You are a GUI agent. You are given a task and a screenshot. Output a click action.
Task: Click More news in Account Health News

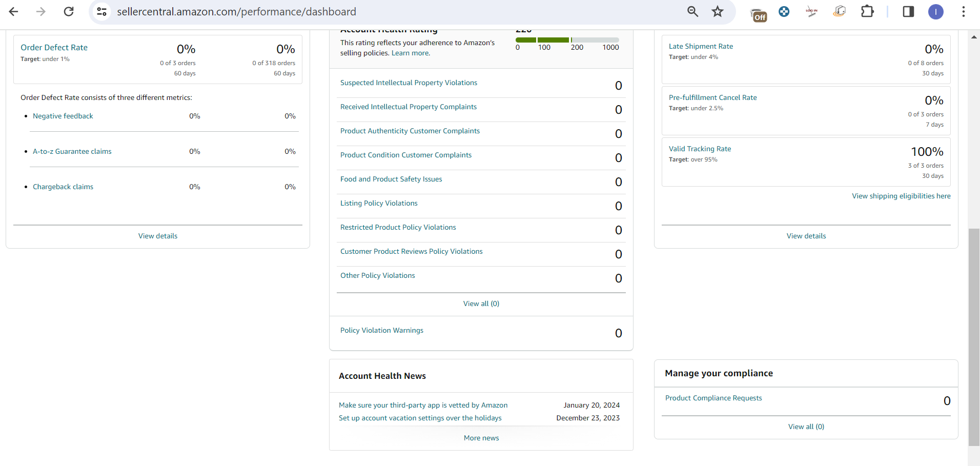coord(481,438)
